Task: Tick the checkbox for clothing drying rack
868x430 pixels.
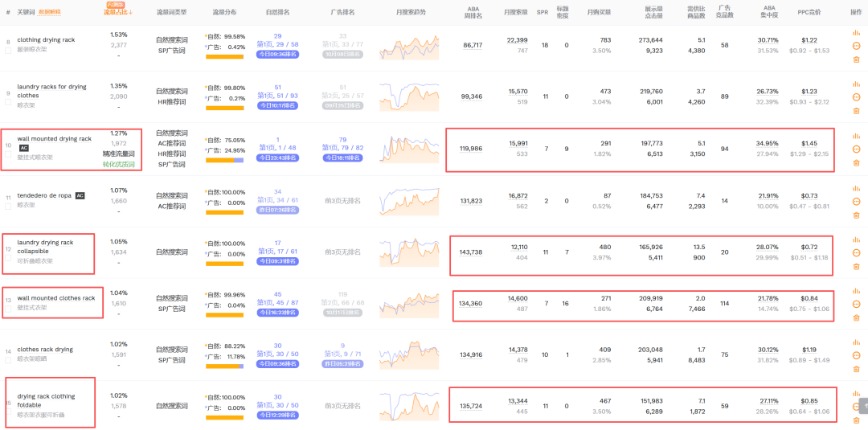Action: (8, 51)
